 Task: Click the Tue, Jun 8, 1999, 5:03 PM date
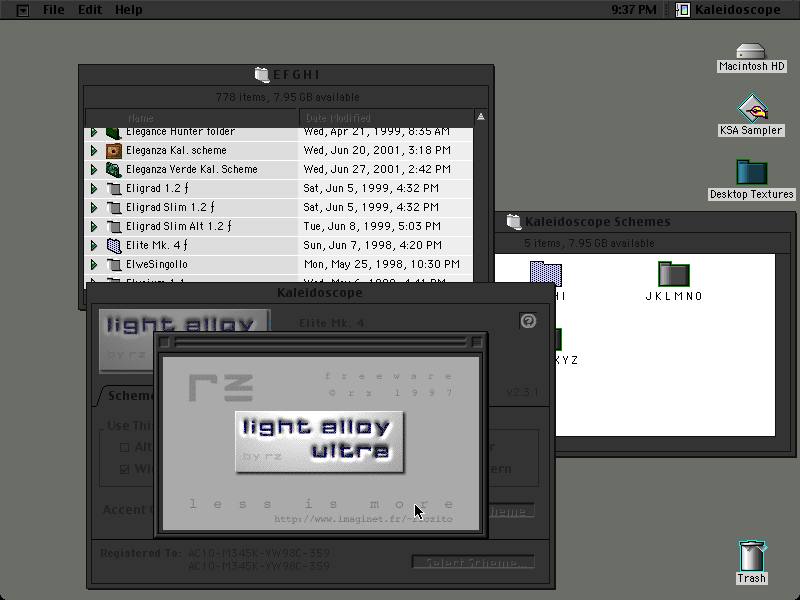[372, 226]
